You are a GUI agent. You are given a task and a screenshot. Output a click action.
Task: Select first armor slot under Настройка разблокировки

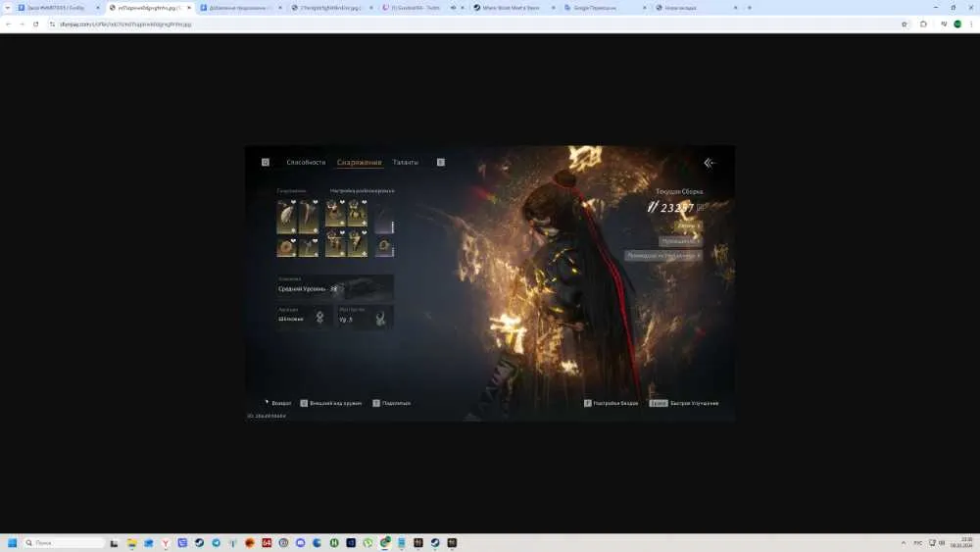(335, 213)
